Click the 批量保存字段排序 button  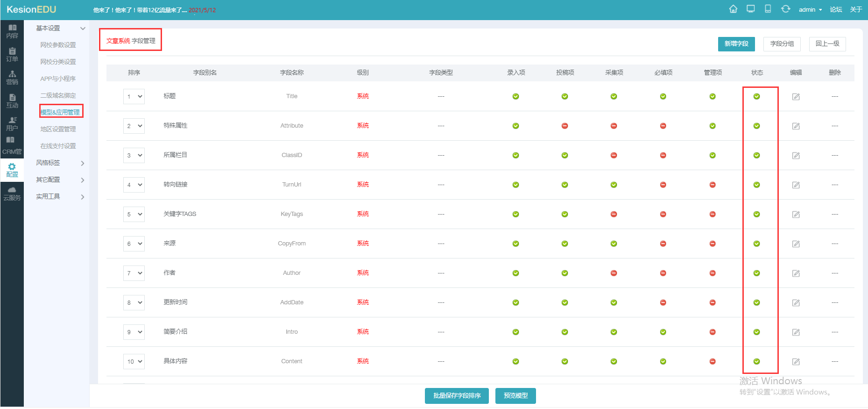[x=457, y=396]
